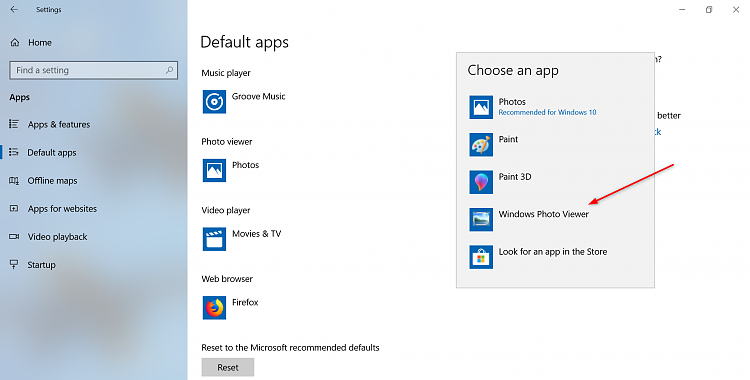Click the Video playback icon
This screenshot has width=750, height=380.
(x=14, y=236)
